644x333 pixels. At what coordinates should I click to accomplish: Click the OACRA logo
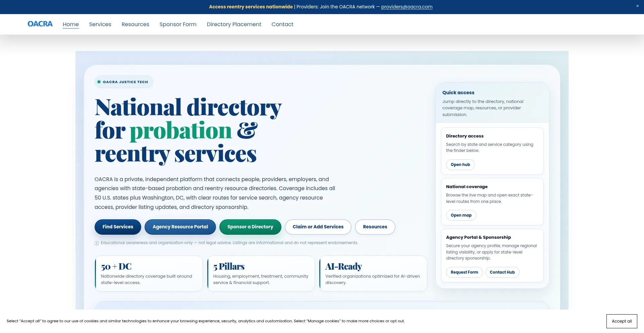pyautogui.click(x=40, y=24)
